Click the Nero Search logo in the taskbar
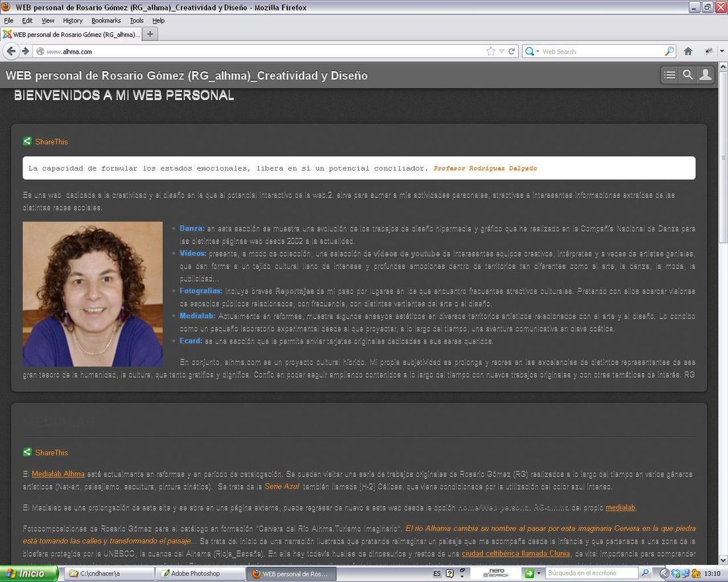 (x=496, y=573)
